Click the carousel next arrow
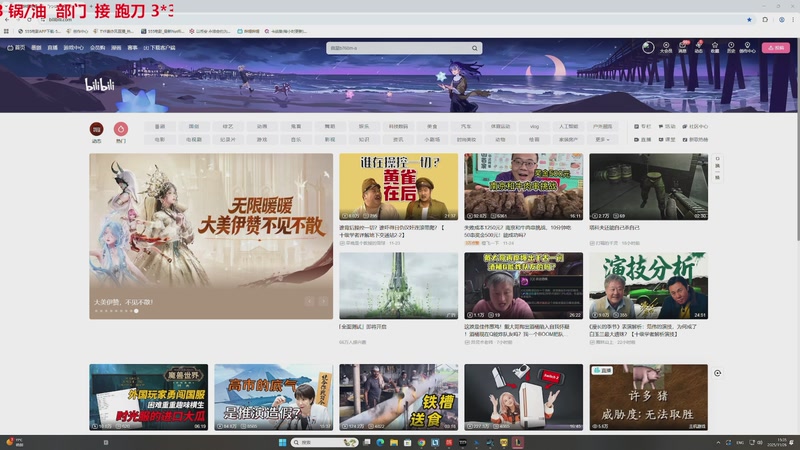800x450 pixels. 323,301
